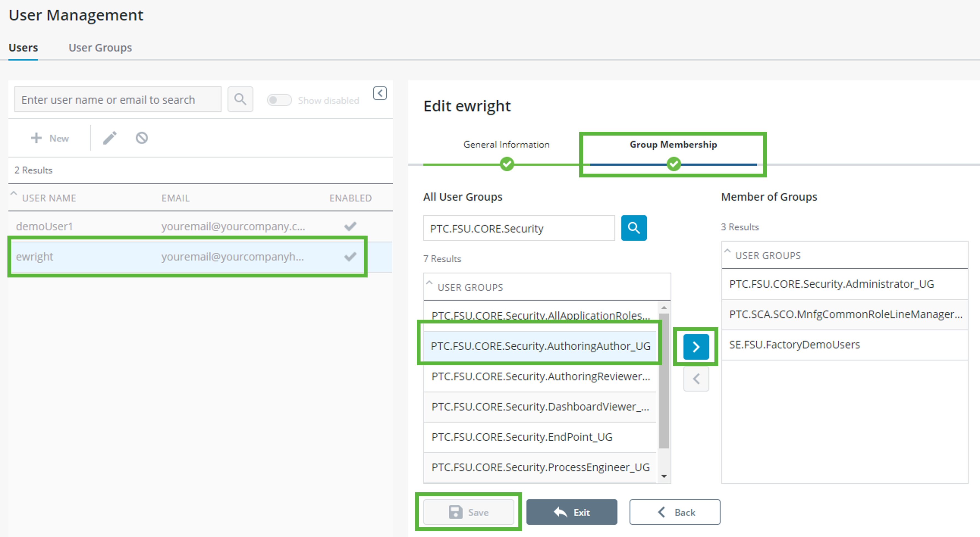Click the Back button
Screen dimensions: 980x537
pyautogui.click(x=675, y=512)
